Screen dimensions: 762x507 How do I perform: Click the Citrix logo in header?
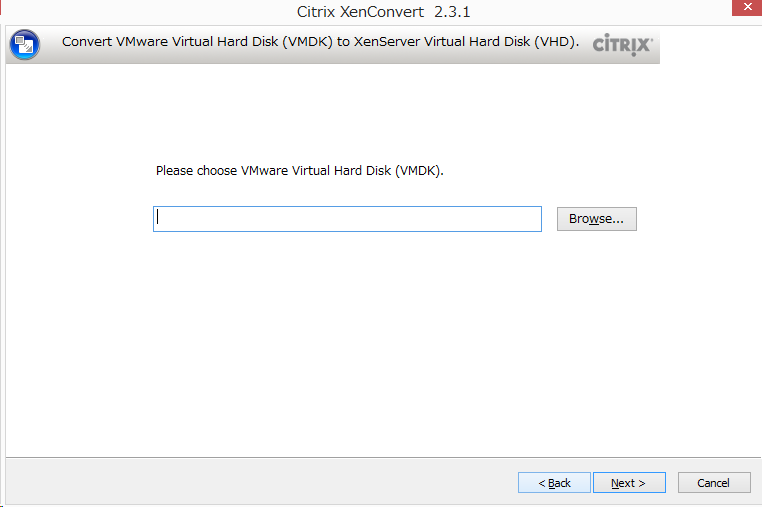[623, 45]
